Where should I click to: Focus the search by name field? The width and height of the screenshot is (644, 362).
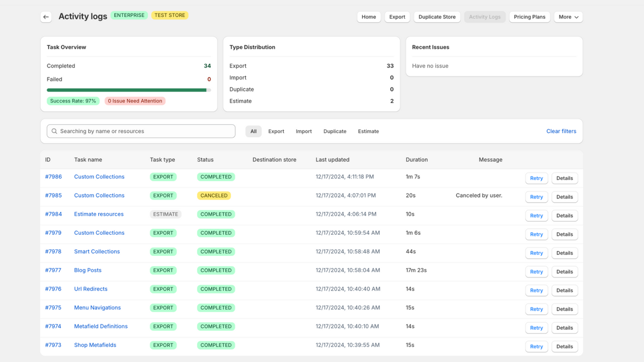click(x=141, y=131)
